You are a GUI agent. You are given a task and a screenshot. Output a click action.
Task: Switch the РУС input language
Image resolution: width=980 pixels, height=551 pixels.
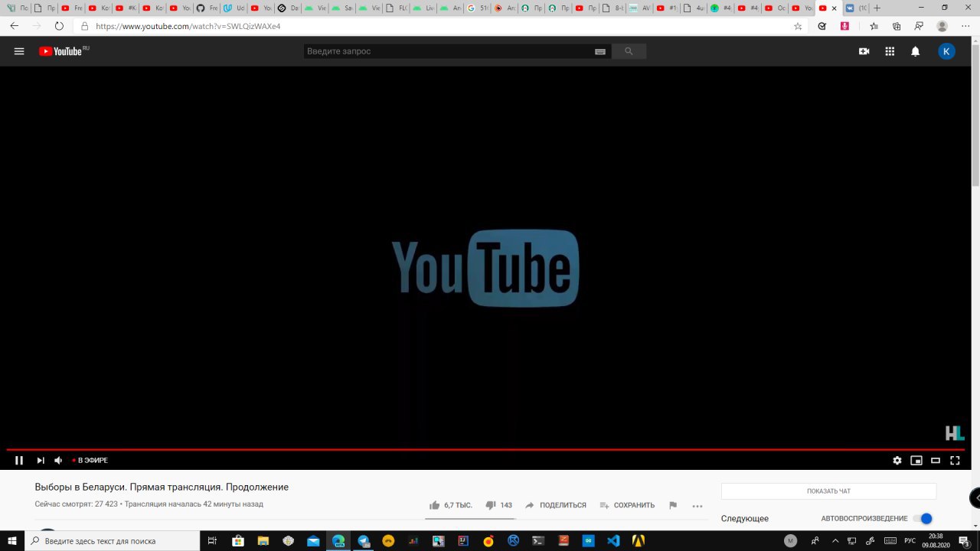pos(910,541)
